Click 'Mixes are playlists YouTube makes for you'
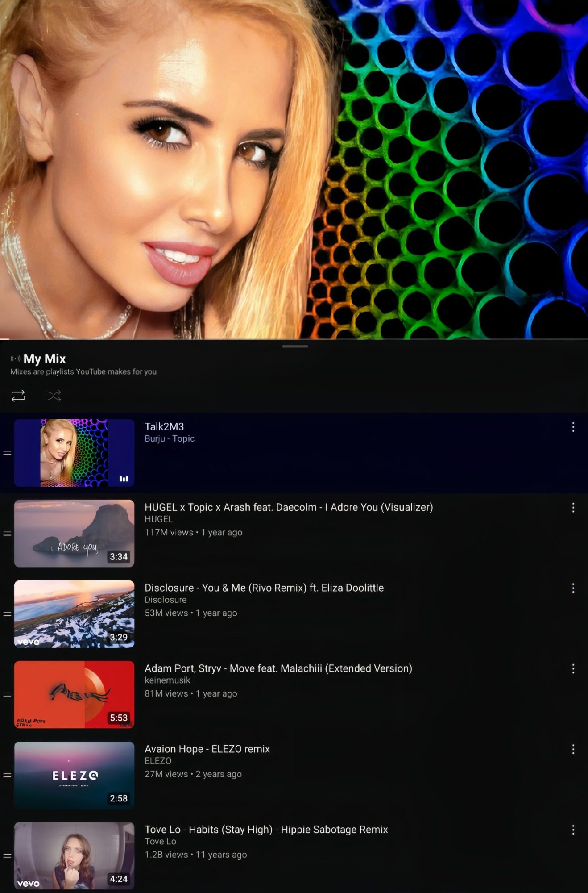The image size is (588, 893). click(x=83, y=372)
